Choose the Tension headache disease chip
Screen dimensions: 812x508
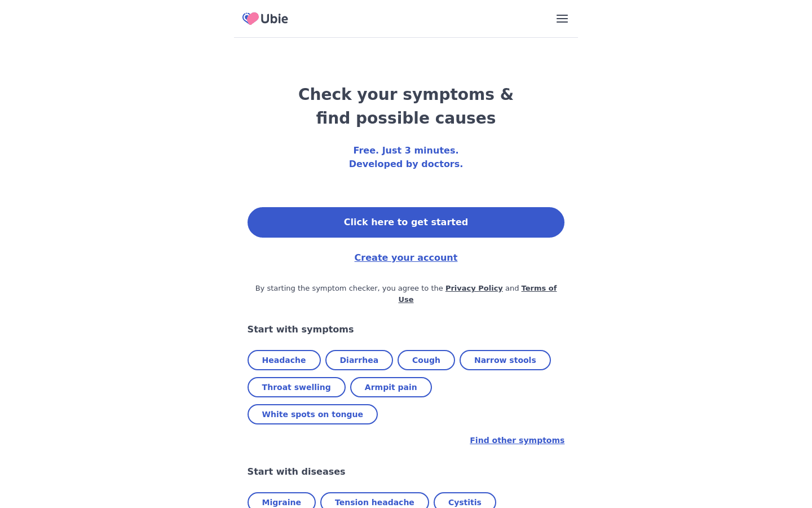[x=374, y=502]
